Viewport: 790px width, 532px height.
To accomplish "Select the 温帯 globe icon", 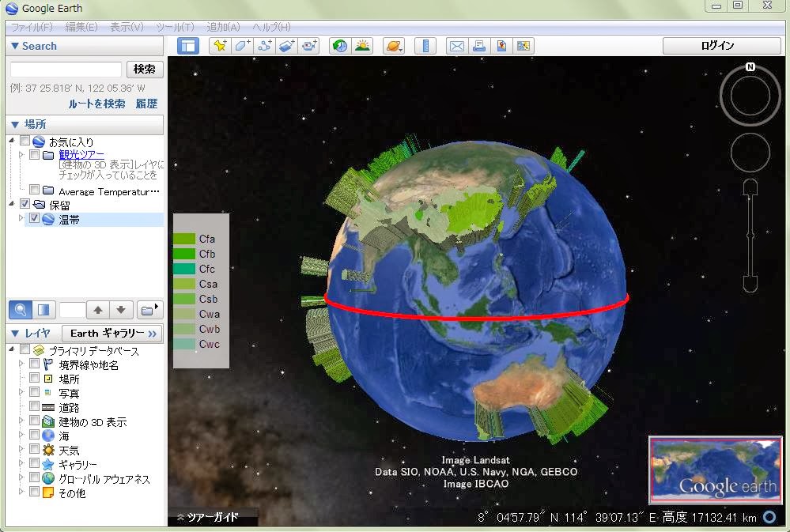I will (x=48, y=219).
